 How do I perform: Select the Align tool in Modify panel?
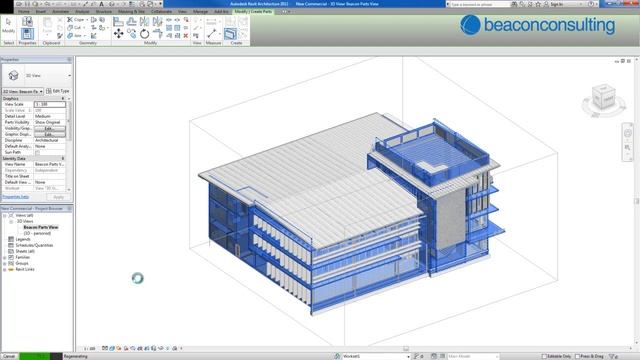(x=118, y=22)
